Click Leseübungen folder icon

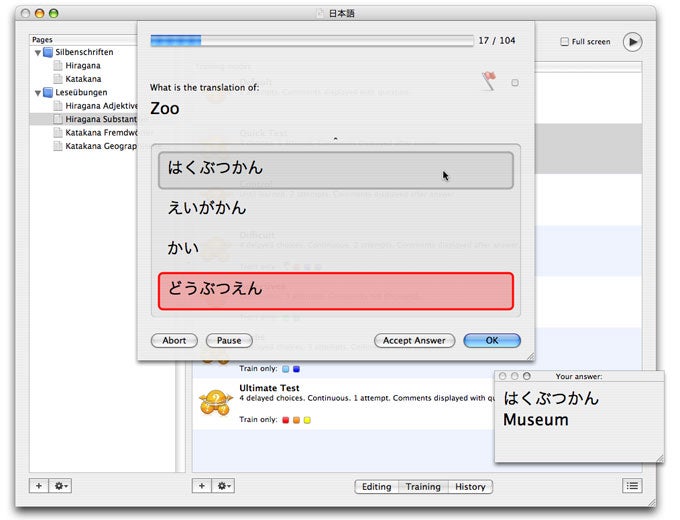[x=48, y=92]
